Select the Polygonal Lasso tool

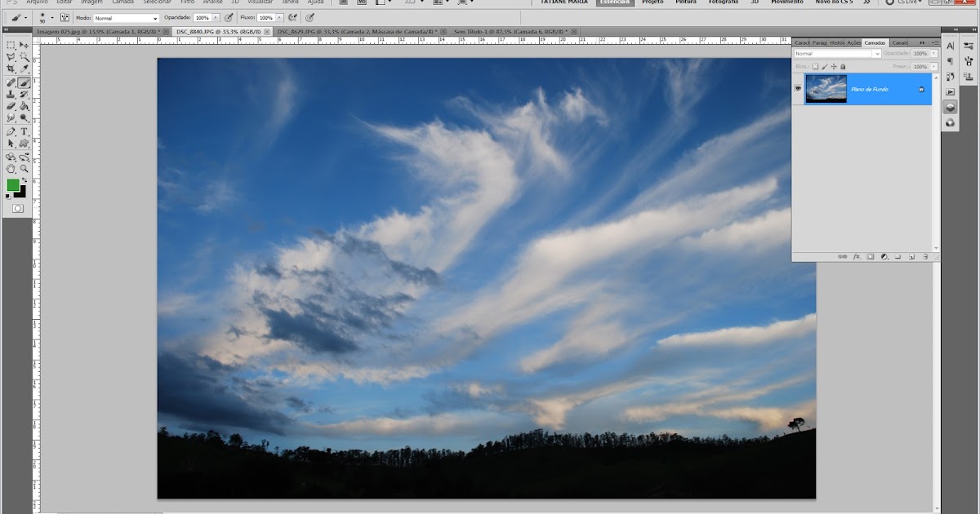click(11, 58)
